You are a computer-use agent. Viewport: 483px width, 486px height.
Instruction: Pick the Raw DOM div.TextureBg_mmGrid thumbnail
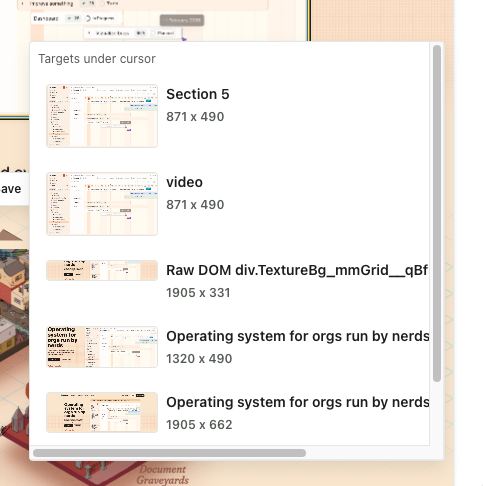102,270
